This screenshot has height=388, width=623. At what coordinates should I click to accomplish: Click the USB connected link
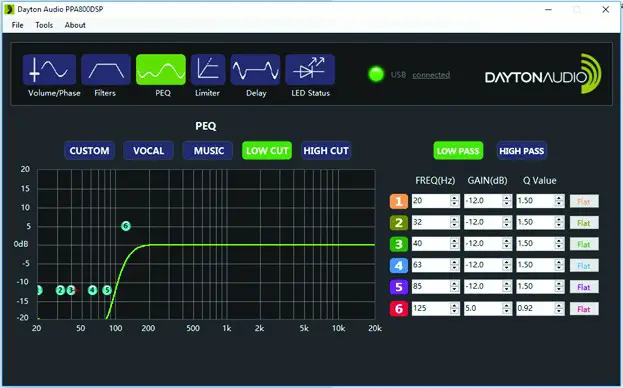click(431, 75)
